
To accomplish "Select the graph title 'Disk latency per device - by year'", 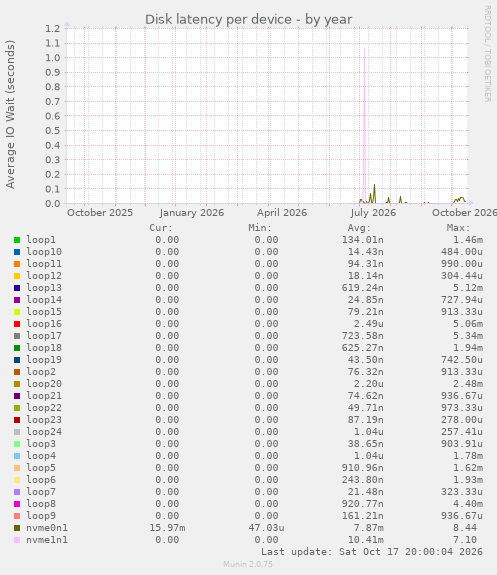I will [x=248, y=19].
